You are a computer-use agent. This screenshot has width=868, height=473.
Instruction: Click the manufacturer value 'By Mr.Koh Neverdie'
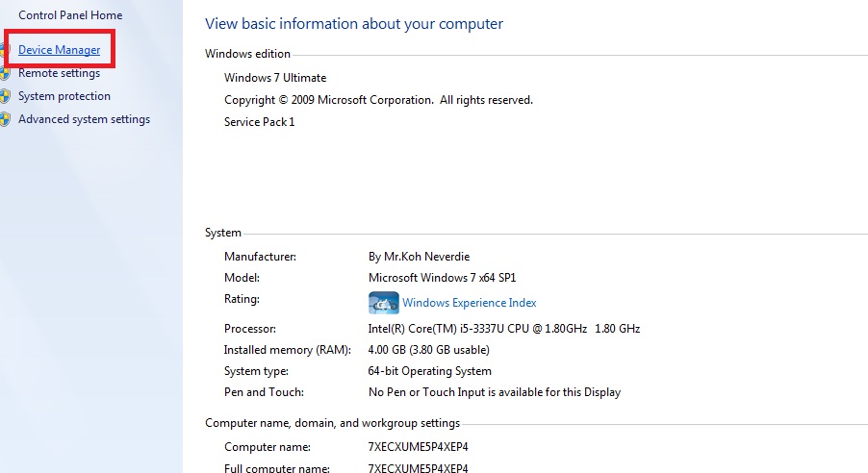[x=419, y=257]
